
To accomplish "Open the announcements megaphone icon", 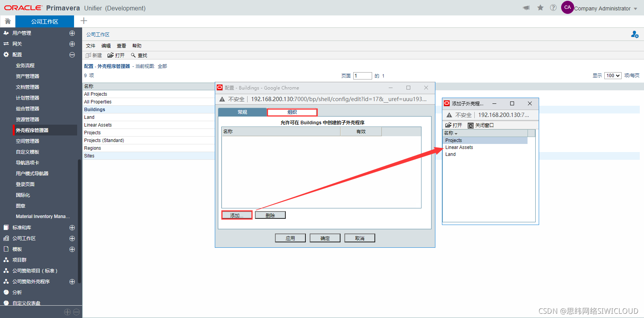I will (x=526, y=8).
